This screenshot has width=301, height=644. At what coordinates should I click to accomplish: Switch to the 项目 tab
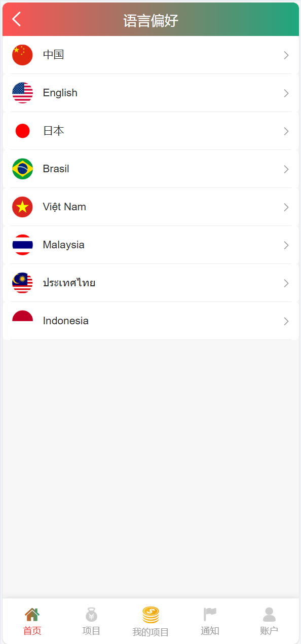click(x=91, y=622)
